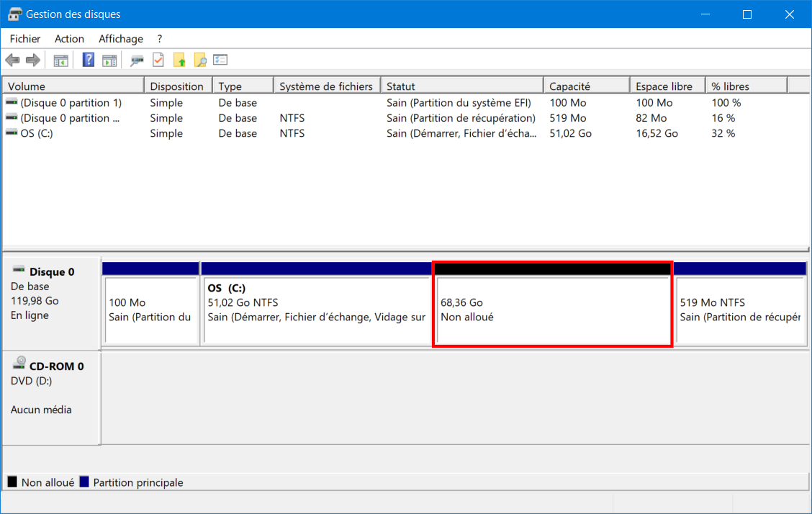The image size is (812, 514).
Task: Select the Disque 0 partition 1 volume icon
Action: 12,102
